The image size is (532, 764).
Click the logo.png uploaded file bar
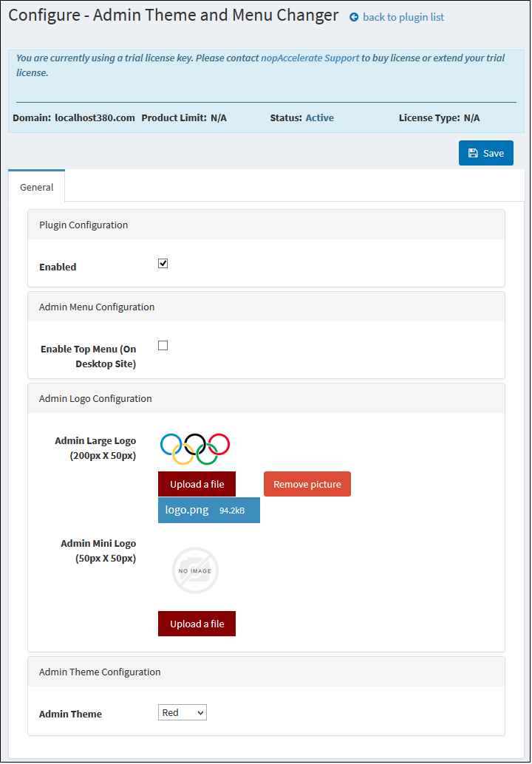(x=209, y=511)
